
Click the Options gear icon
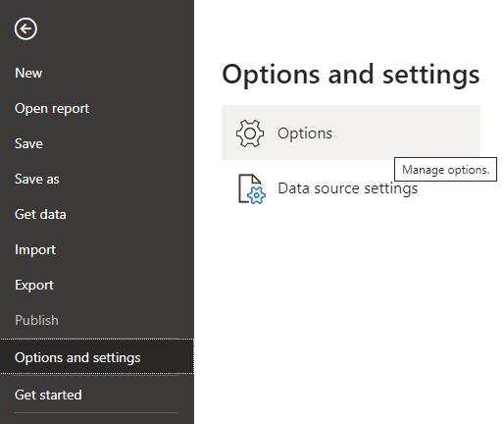point(250,133)
